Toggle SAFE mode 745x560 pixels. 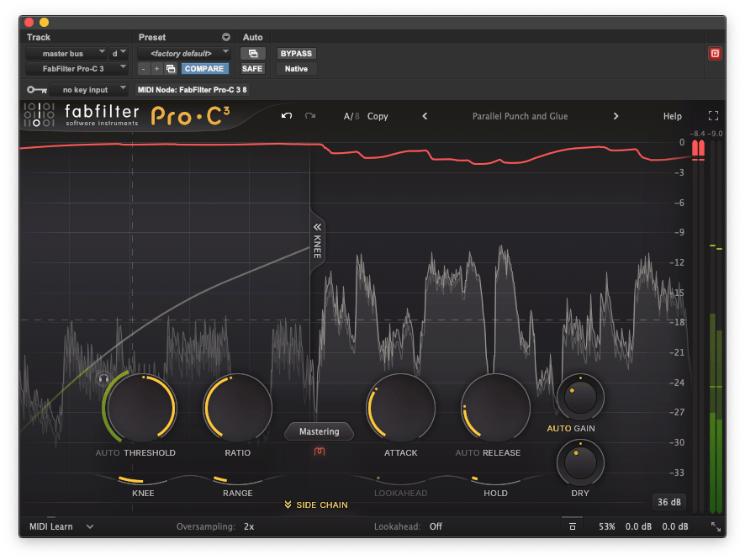point(251,68)
